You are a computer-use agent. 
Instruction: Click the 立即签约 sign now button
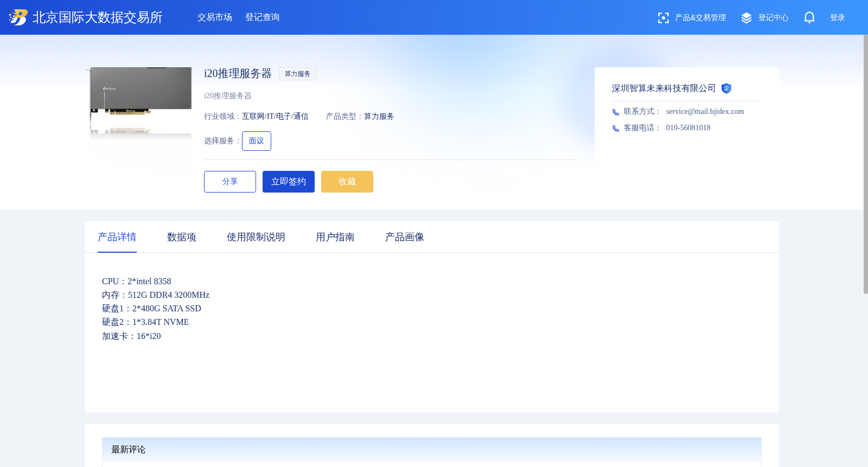[x=289, y=182]
